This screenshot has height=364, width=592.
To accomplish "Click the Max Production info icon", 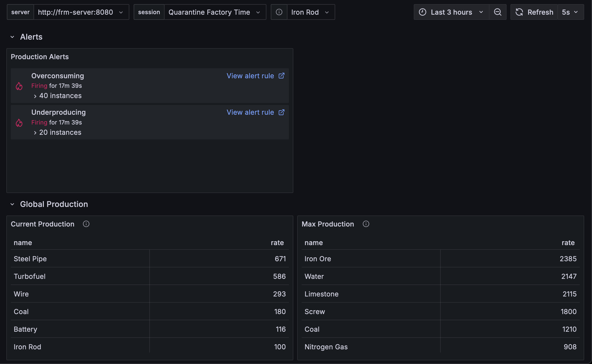I will [366, 224].
